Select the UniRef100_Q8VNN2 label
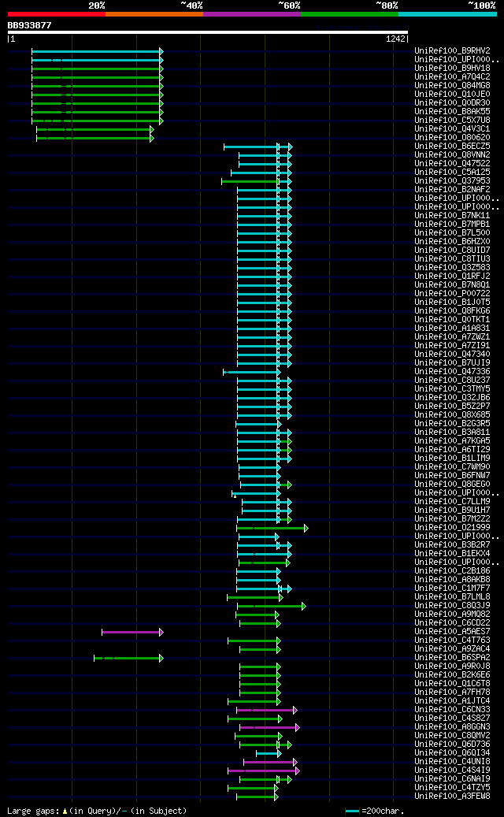 pyautogui.click(x=452, y=154)
